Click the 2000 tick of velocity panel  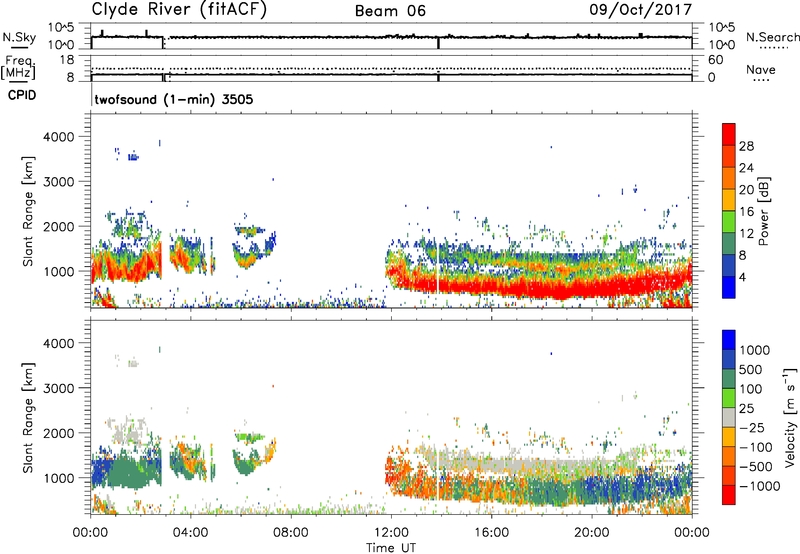(x=59, y=433)
